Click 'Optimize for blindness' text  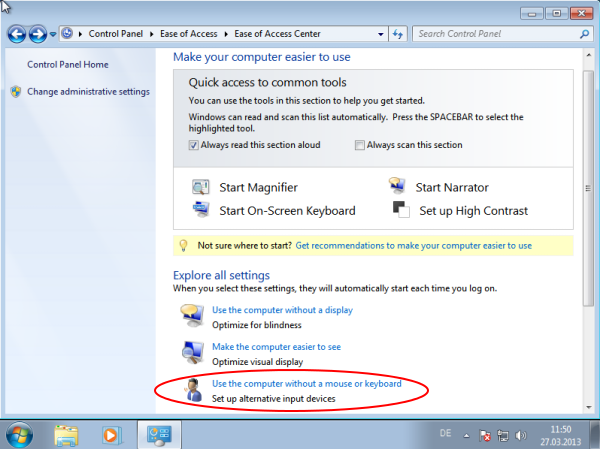pyautogui.click(x=257, y=325)
